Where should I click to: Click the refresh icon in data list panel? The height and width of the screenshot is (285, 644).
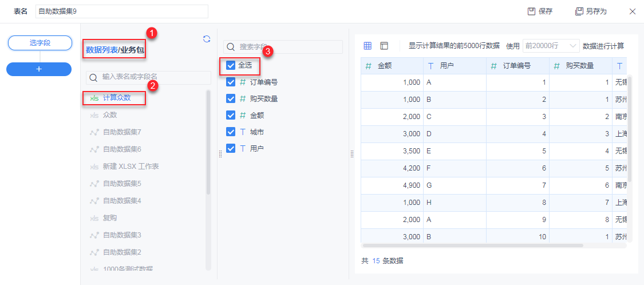tap(207, 39)
